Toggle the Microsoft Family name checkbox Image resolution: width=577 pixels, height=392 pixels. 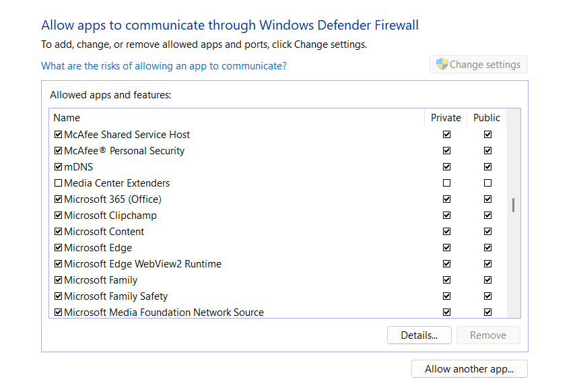click(x=58, y=280)
